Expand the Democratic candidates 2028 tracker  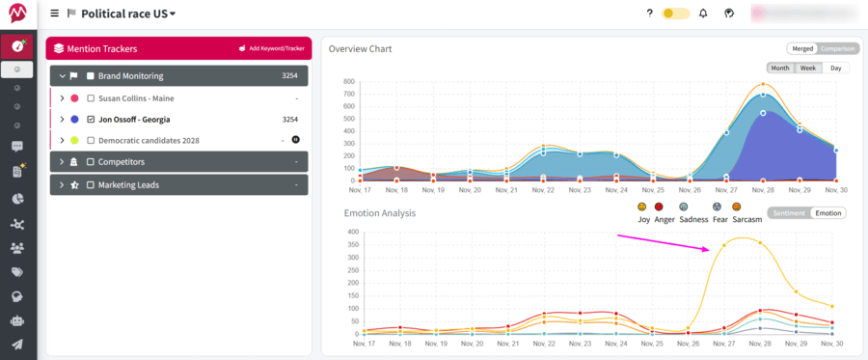[x=62, y=141]
